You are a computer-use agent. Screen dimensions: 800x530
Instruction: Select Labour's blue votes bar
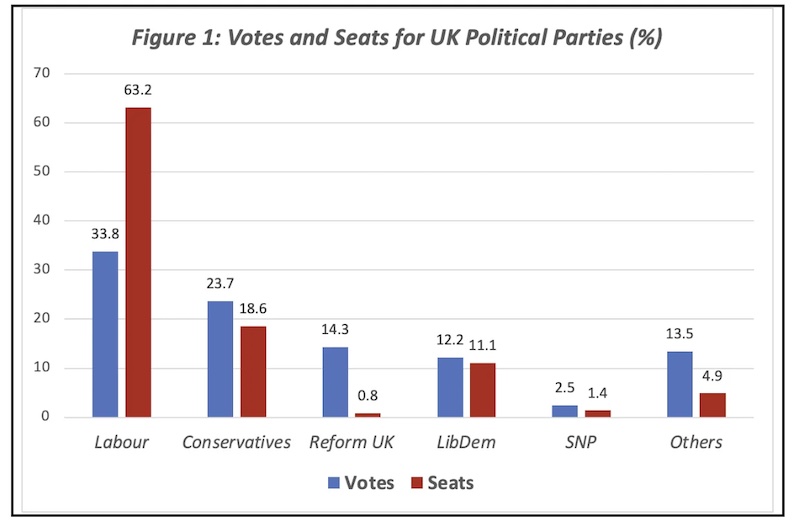click(x=105, y=334)
